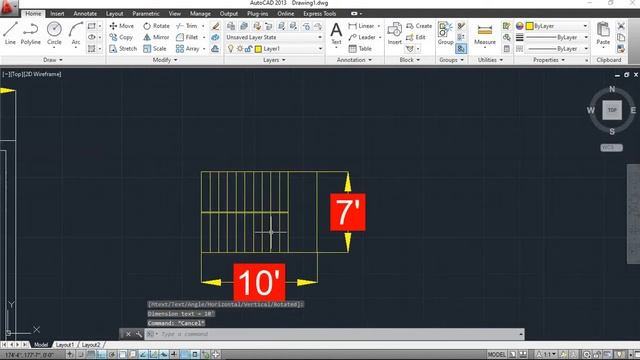Paste from clipboard
Viewport: 640px width, 360px height.
603,33
